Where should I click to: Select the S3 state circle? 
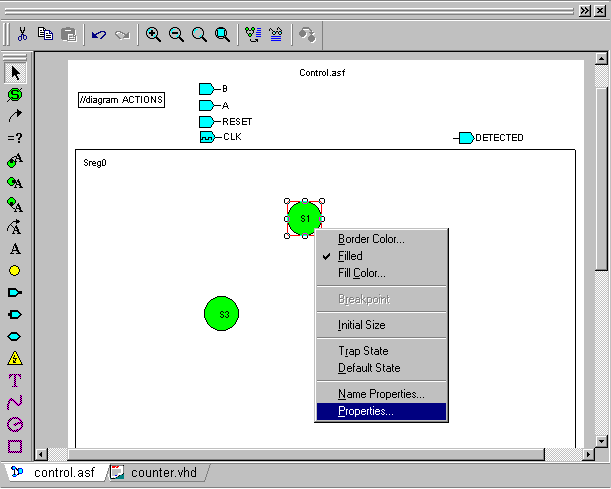coord(222,314)
